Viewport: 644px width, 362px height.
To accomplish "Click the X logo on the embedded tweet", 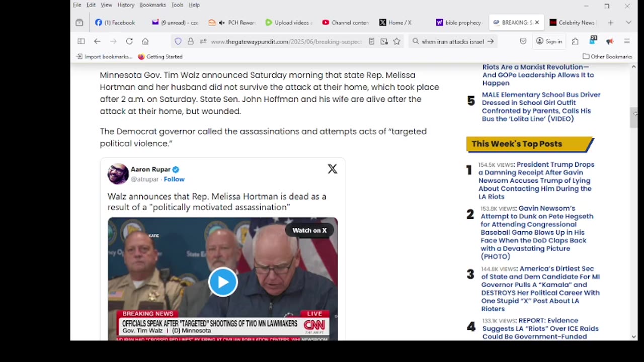I will pyautogui.click(x=333, y=169).
